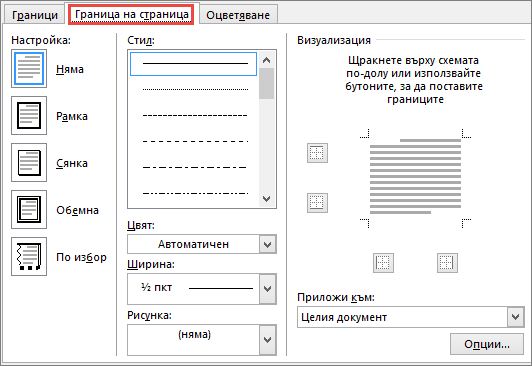This screenshot has width=532, height=366.
Task: Click the style list scrollbar thumb
Action: [267, 83]
